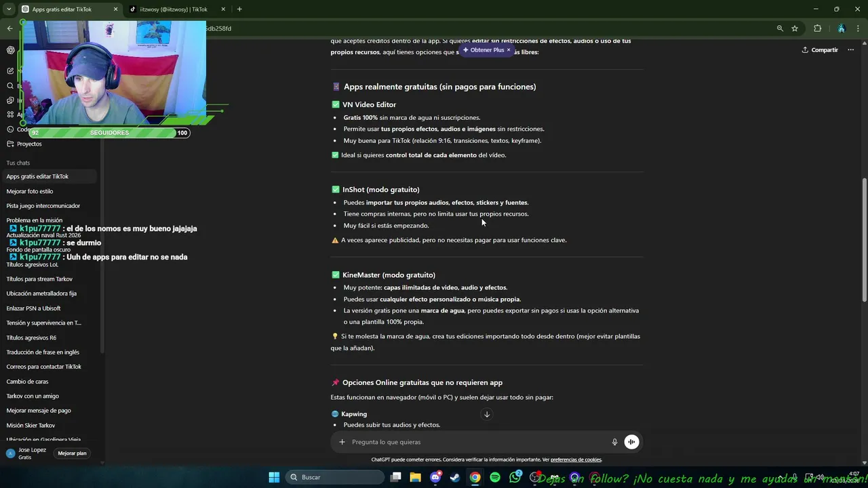Click the VN Video Editor heading

click(x=369, y=104)
